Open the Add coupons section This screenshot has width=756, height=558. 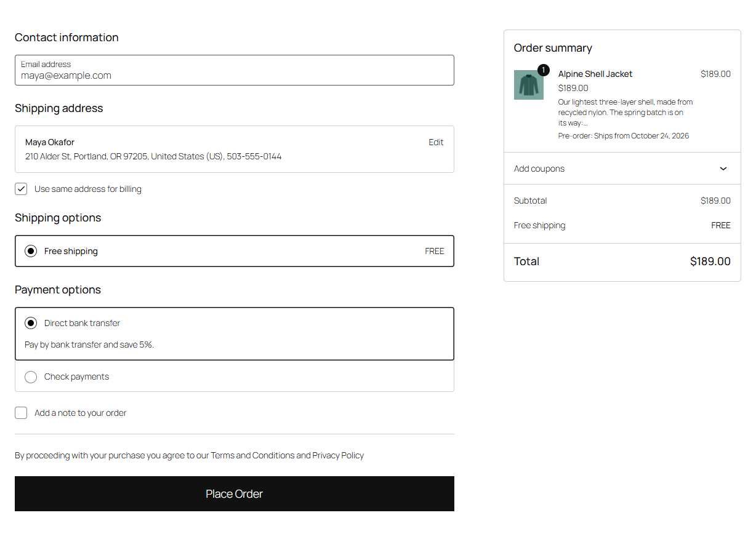pos(622,169)
